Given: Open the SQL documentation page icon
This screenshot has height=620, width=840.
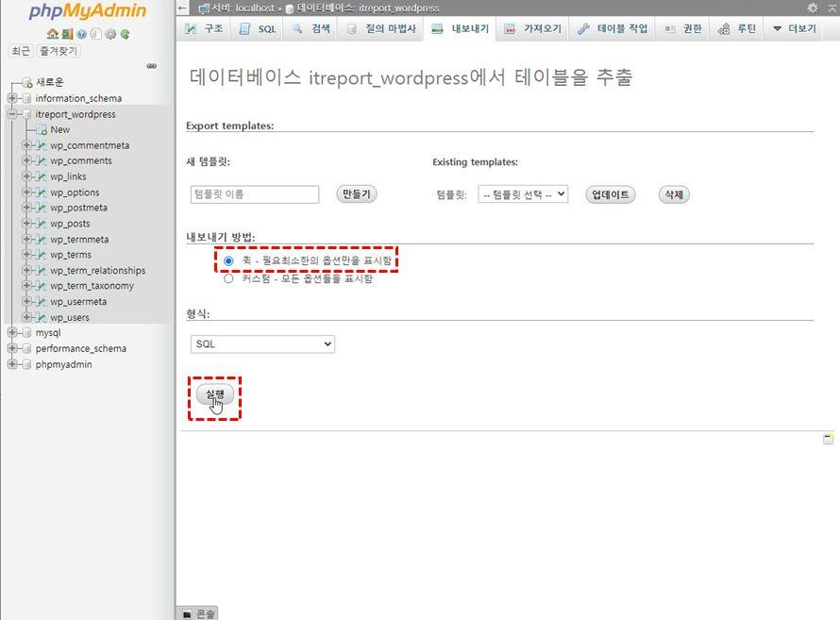Looking at the screenshot, I should (x=95, y=34).
